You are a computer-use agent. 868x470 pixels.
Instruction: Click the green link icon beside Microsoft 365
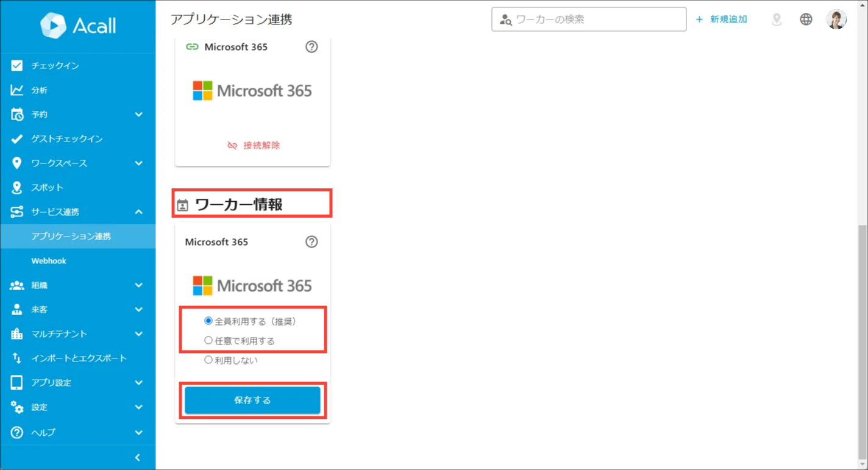192,46
